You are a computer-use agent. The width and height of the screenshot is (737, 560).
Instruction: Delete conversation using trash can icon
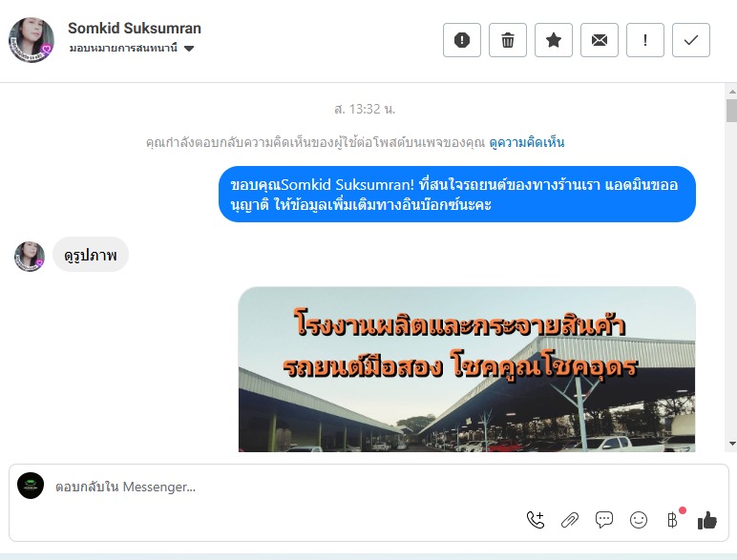click(x=508, y=40)
